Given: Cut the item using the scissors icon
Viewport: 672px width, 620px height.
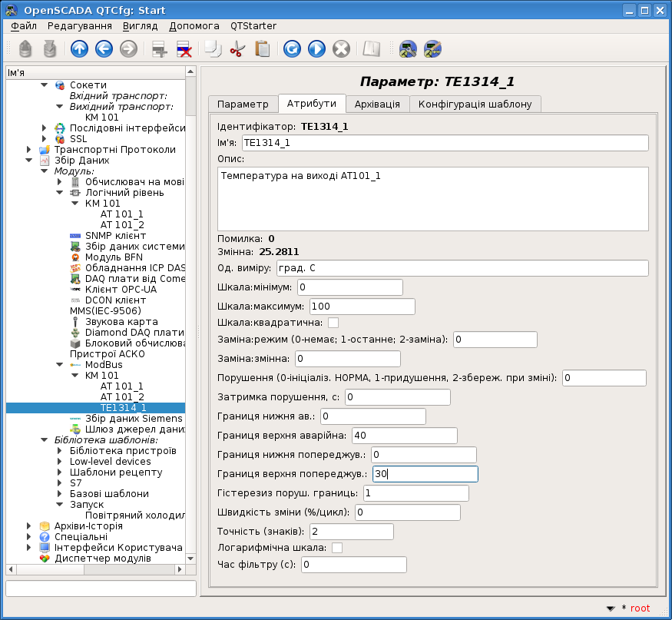Looking at the screenshot, I should pyautogui.click(x=237, y=49).
